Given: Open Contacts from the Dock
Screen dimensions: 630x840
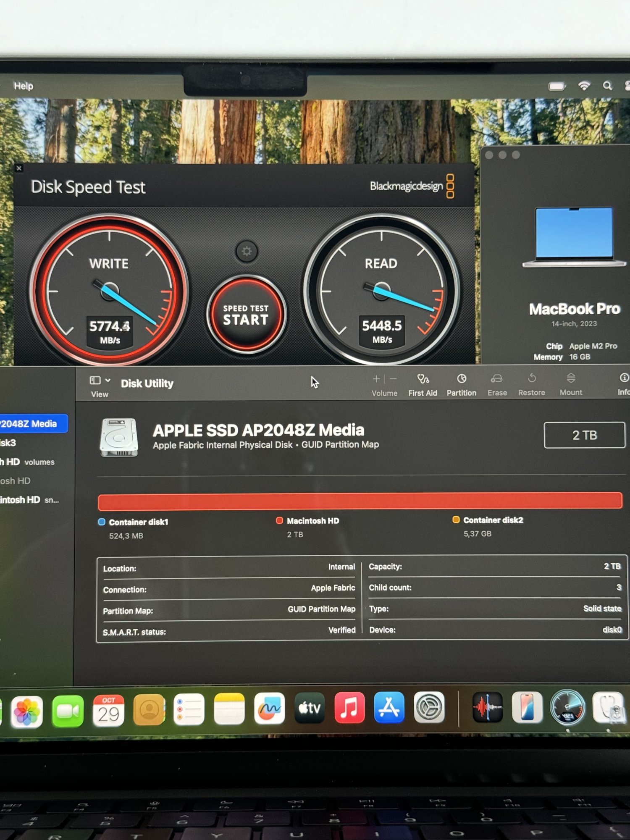Looking at the screenshot, I should tap(149, 710).
